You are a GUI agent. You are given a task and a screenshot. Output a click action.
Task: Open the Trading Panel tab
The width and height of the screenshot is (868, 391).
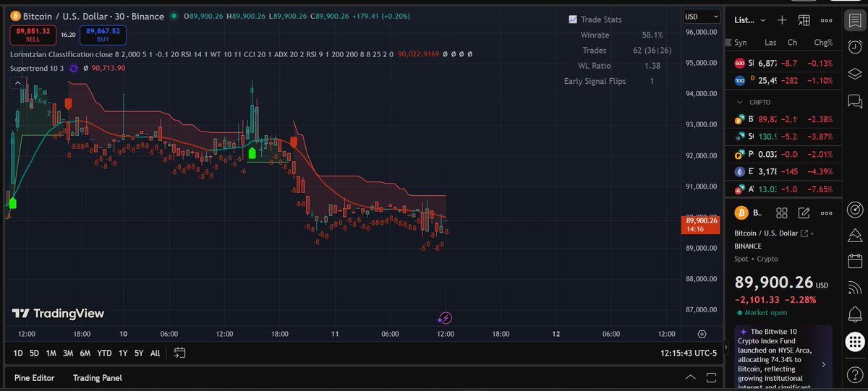click(97, 378)
